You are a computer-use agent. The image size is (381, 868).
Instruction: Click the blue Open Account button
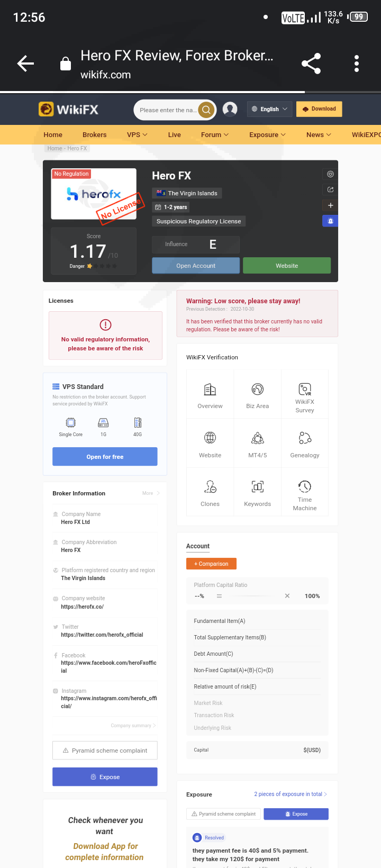pos(196,266)
